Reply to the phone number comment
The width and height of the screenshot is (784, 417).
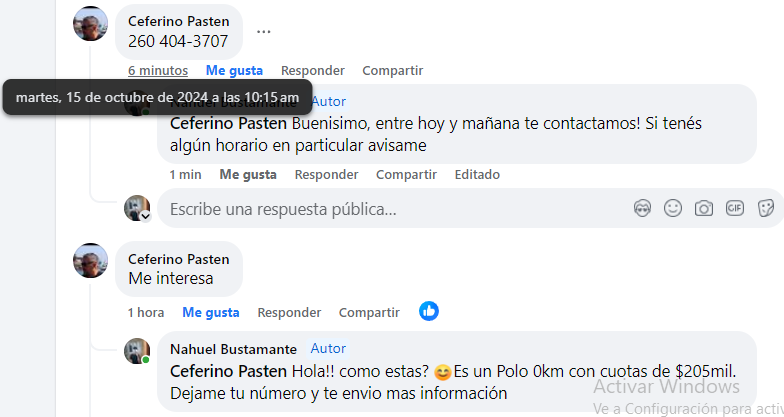coord(312,70)
